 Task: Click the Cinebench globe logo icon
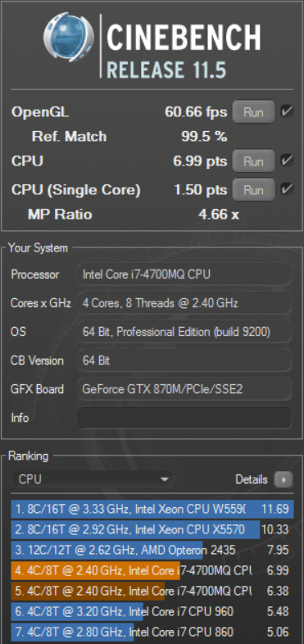click(69, 37)
